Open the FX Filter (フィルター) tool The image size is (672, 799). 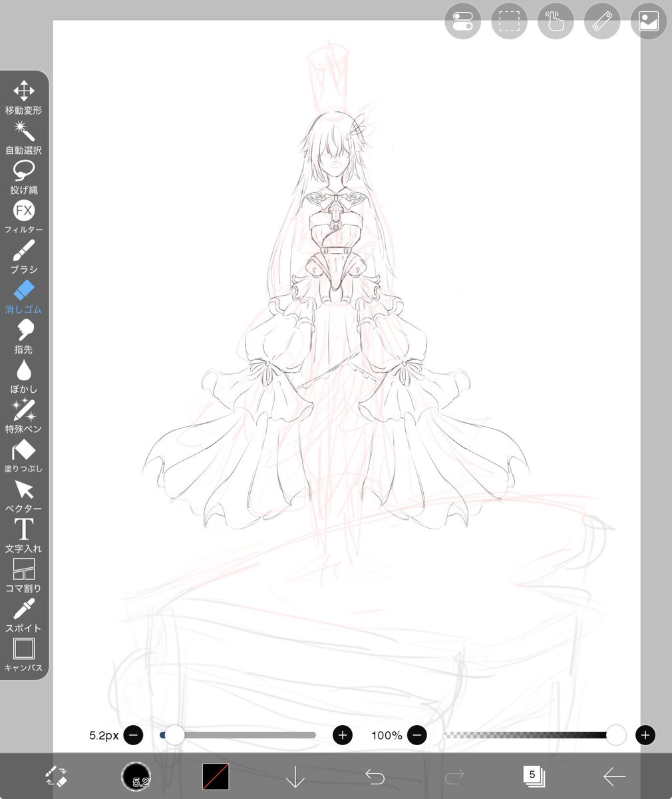[x=24, y=217]
